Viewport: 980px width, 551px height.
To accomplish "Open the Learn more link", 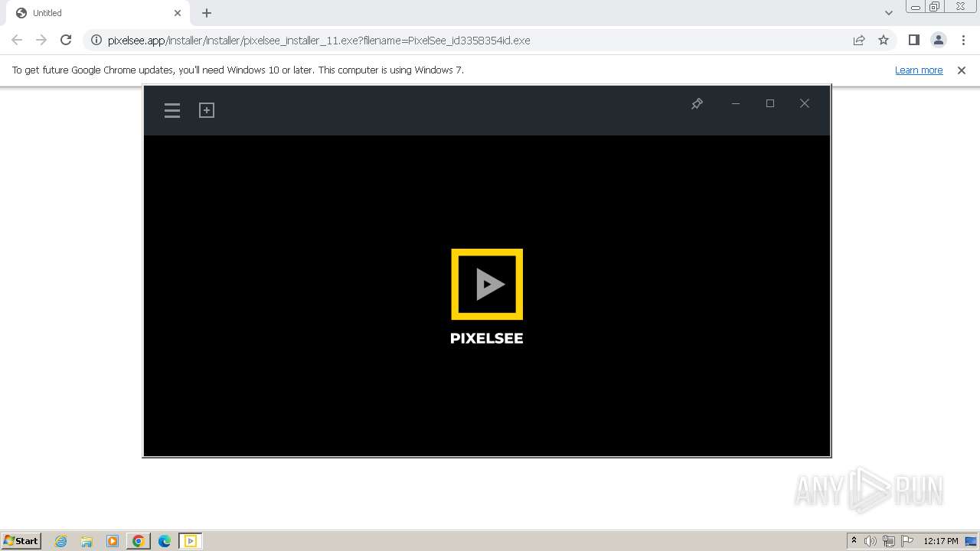I will tap(919, 70).
